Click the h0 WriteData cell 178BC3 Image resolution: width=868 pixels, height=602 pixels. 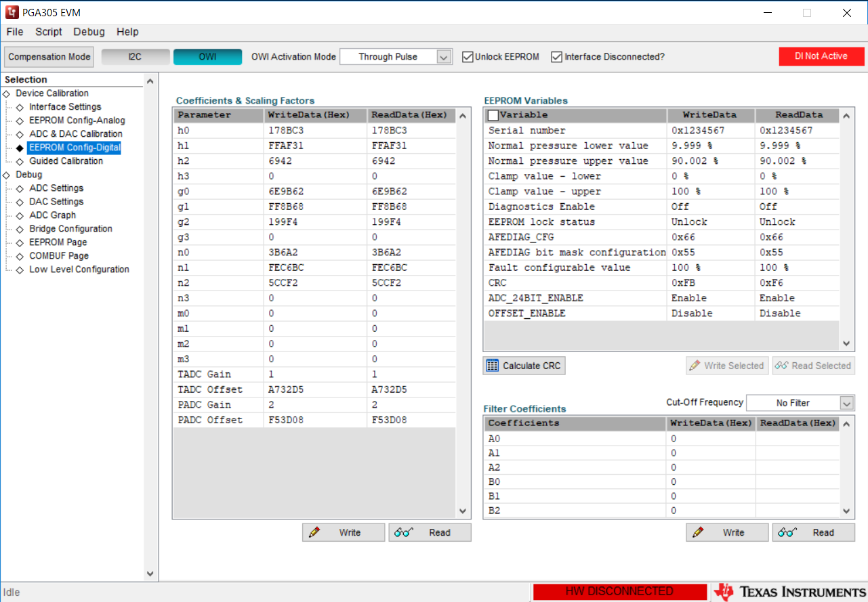click(x=315, y=131)
